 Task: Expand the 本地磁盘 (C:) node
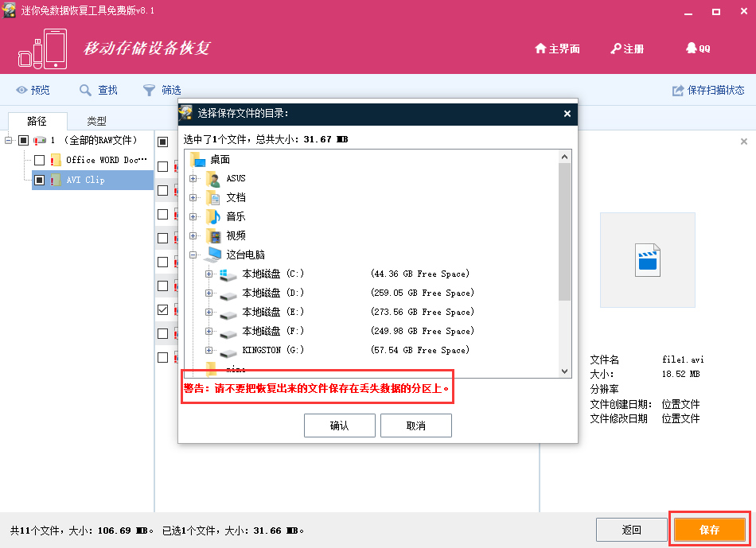tap(208, 274)
